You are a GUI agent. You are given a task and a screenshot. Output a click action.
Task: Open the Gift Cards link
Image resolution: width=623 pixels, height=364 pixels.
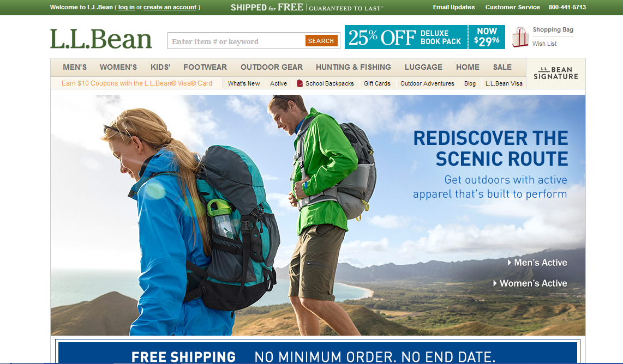[377, 83]
